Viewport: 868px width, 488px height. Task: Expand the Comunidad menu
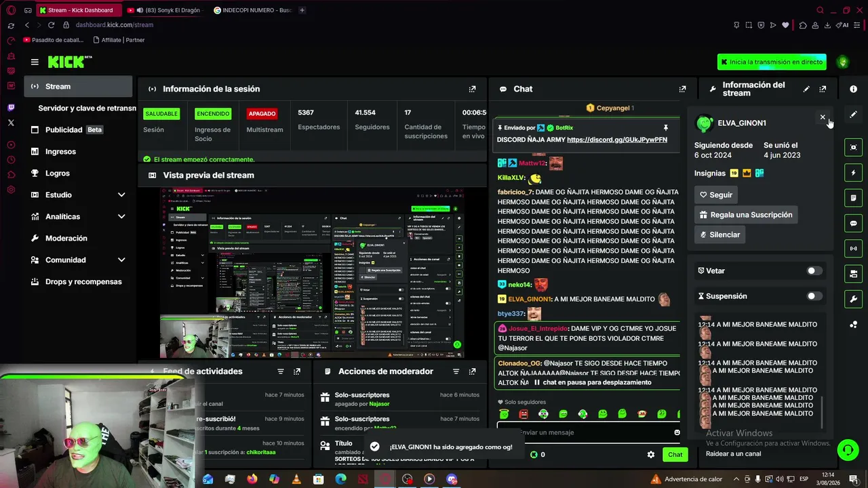[x=121, y=260]
